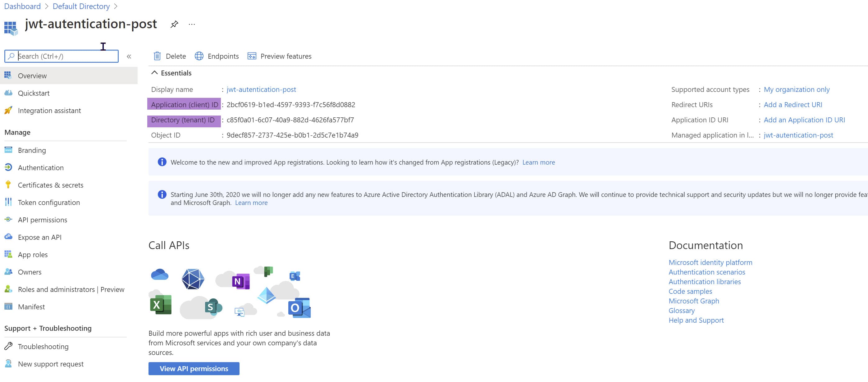Click the Preview features toolbar label
Image resolution: width=868 pixels, height=382 pixels.
click(286, 56)
